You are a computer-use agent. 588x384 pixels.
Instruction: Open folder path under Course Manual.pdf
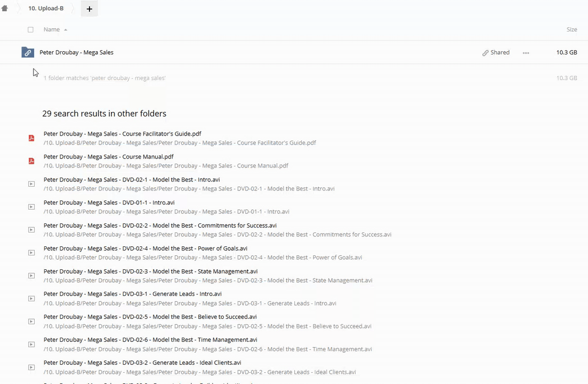[165, 166]
